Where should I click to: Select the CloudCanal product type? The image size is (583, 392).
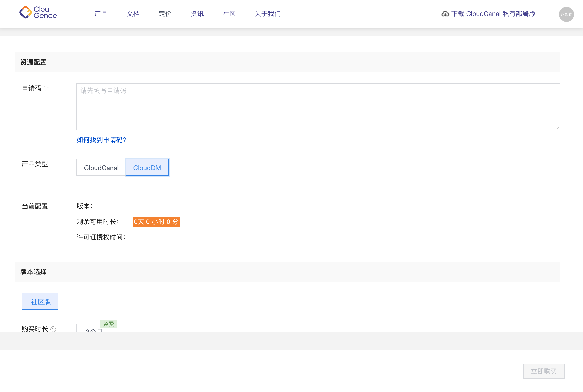pyautogui.click(x=101, y=167)
